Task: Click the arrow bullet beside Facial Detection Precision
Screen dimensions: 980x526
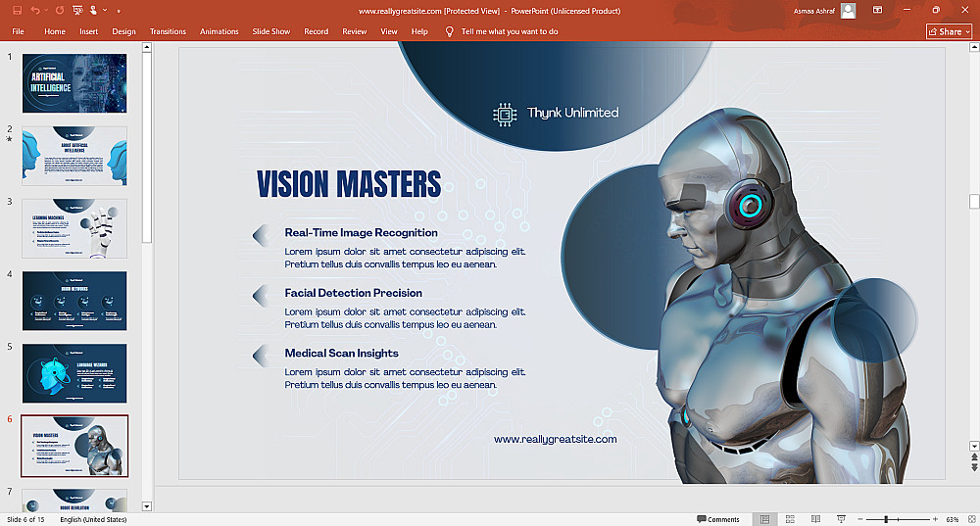Action: (x=261, y=296)
